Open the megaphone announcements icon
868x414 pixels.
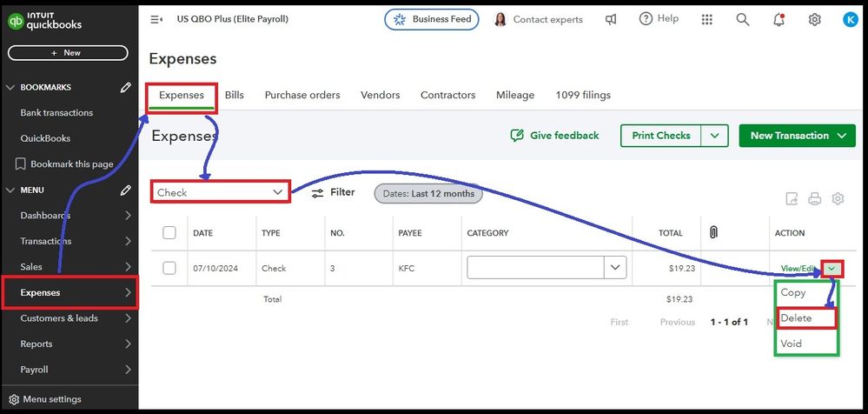[612, 19]
